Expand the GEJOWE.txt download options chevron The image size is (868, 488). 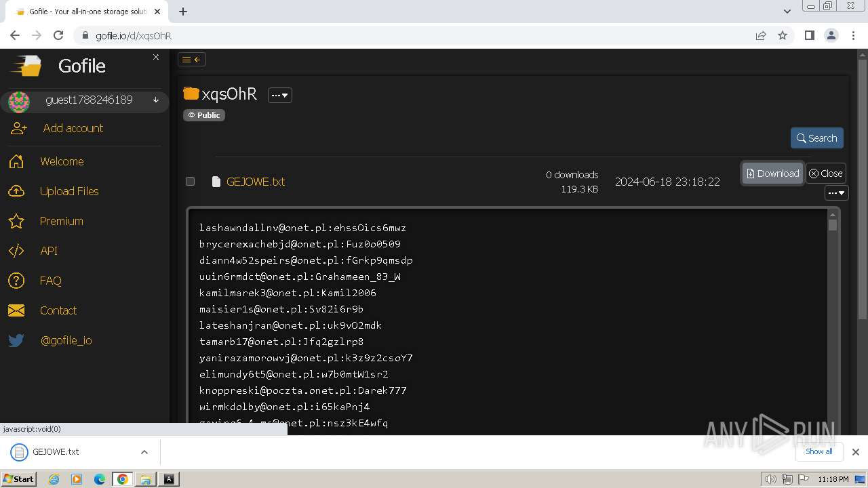click(144, 452)
